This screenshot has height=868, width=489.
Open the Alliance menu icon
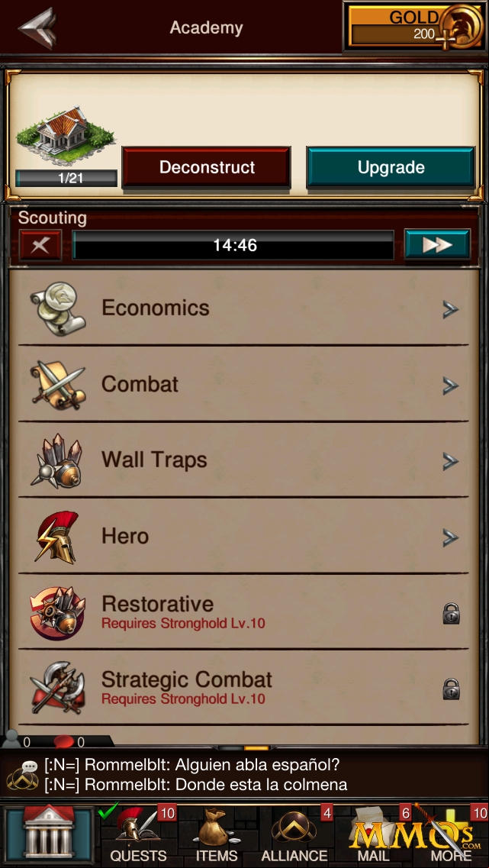(x=294, y=834)
